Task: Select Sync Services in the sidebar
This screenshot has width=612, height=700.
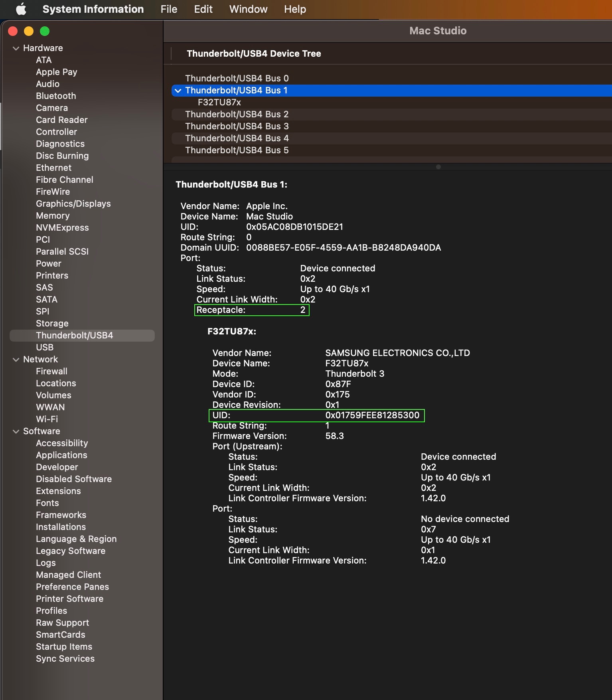Action: click(65, 658)
